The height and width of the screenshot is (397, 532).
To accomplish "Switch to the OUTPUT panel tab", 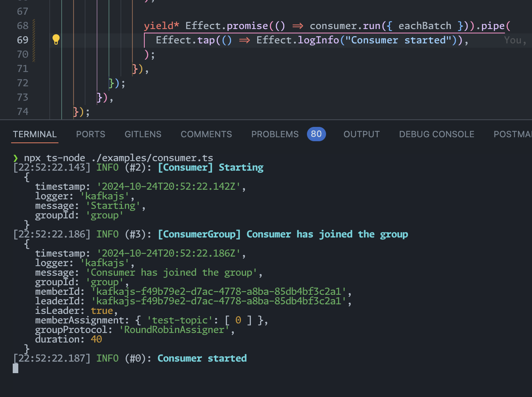I will point(362,134).
